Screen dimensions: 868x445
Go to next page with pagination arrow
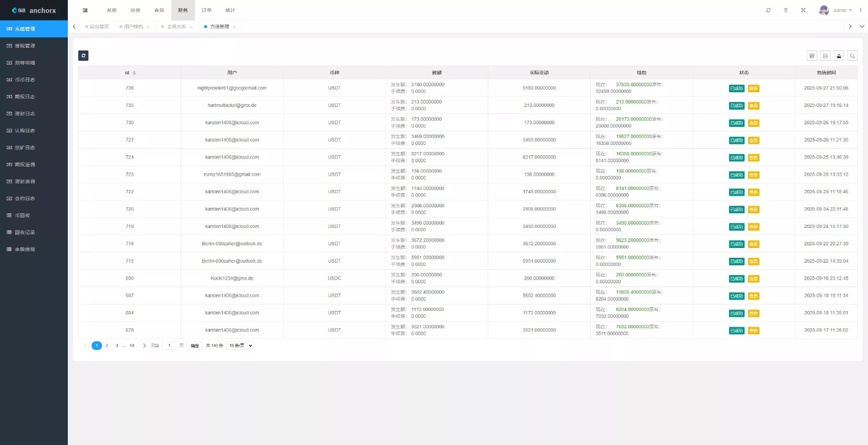point(144,346)
